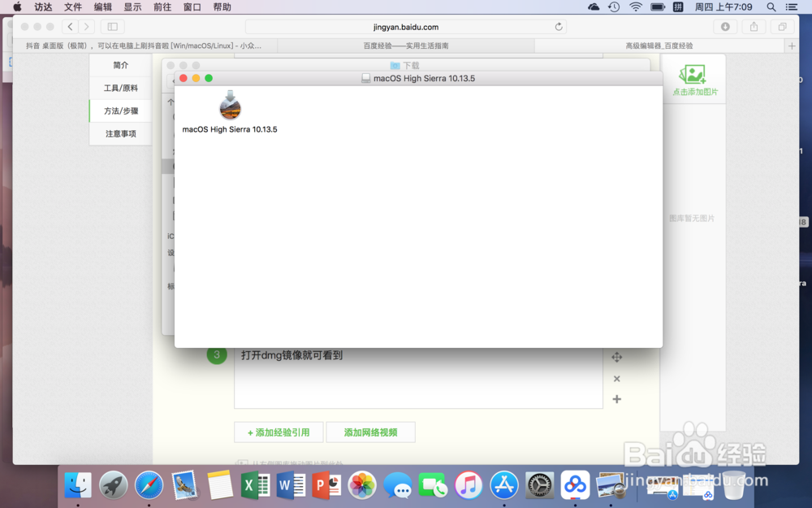Launch Excel from the Dock
This screenshot has height=508, width=812.
click(x=255, y=486)
